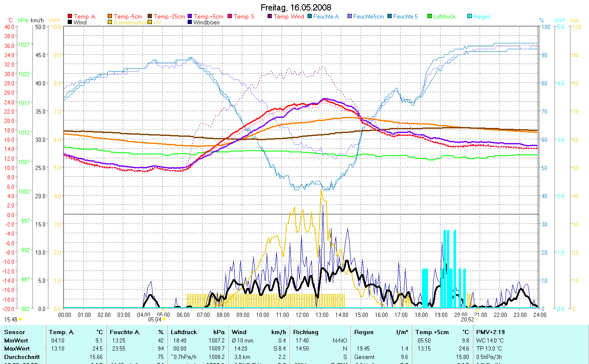Click the brown Temp.-25cm legend square
The width and height of the screenshot is (589, 364).
[x=150, y=17]
